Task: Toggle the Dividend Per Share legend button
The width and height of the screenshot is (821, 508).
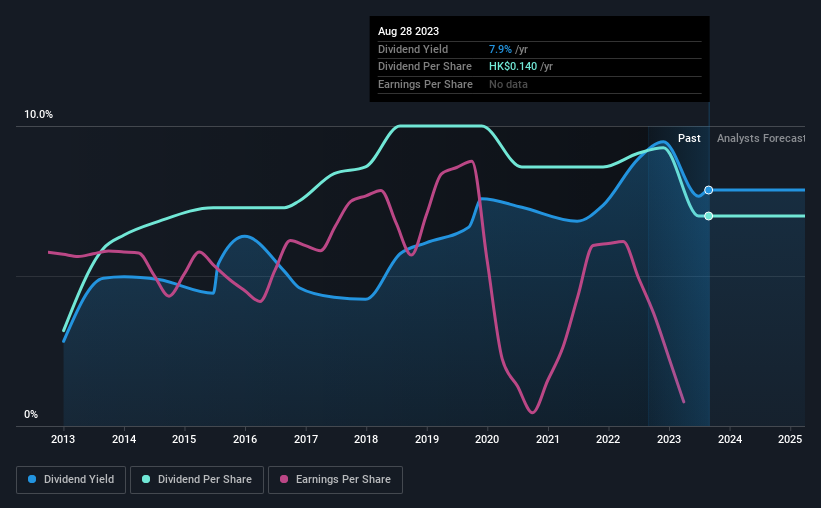Action: tap(197, 480)
